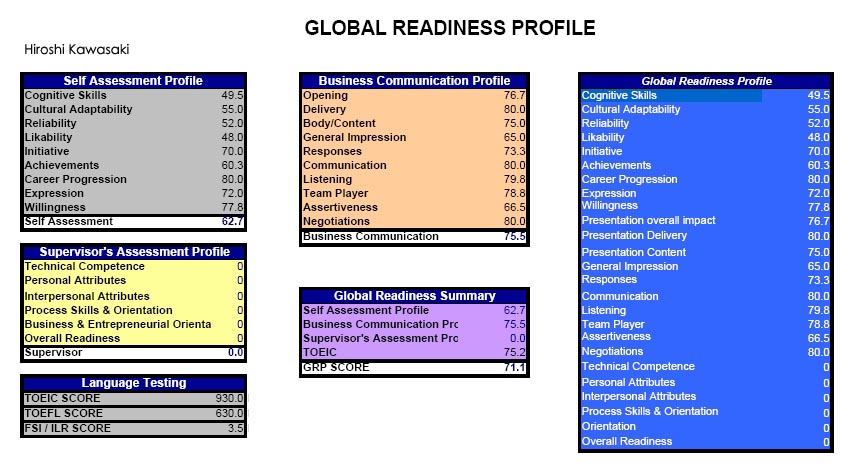Click Initiative in the gray Self Assessment table
This screenshot has height=476, width=857.
pyautogui.click(x=46, y=151)
